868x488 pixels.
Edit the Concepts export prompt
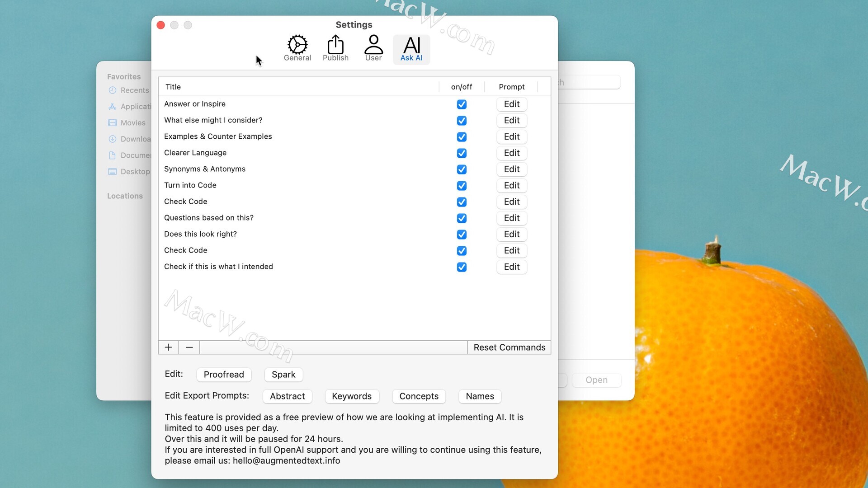(419, 396)
